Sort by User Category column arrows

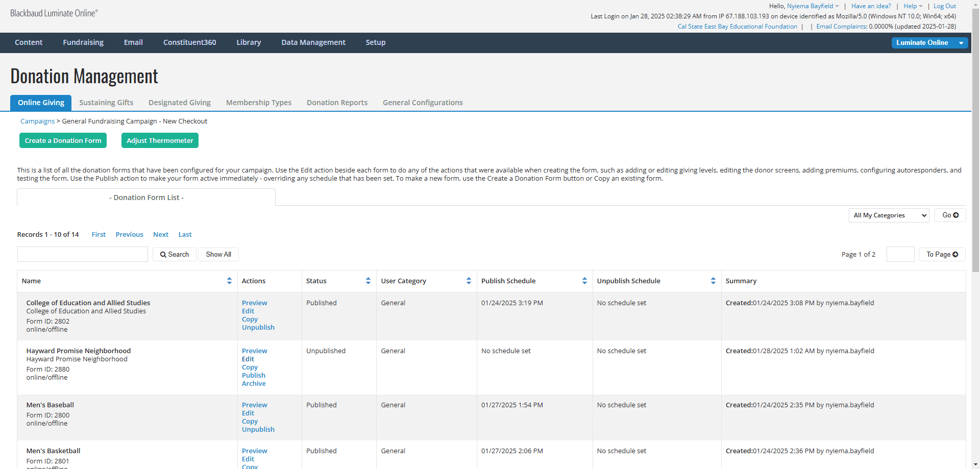point(469,281)
